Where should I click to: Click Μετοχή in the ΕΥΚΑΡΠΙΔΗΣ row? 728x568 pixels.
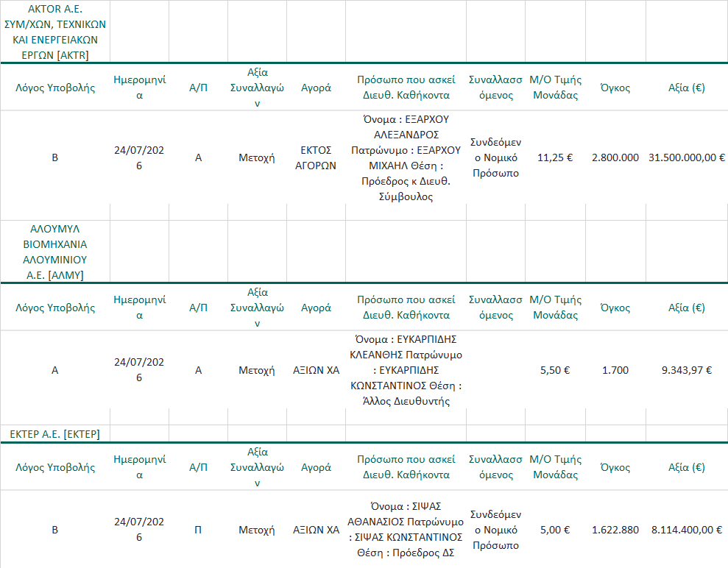(257, 370)
